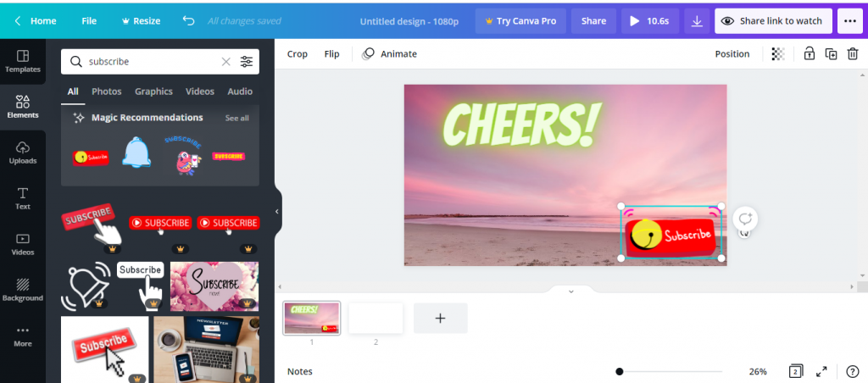The height and width of the screenshot is (383, 868).
Task: Clear the subscribe search text
Action: [x=225, y=62]
